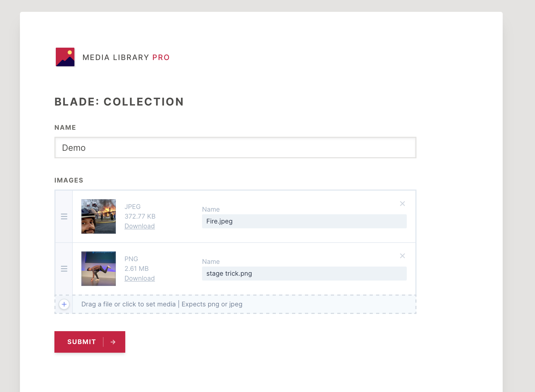Remove stage trick.png with the X icon
The height and width of the screenshot is (392, 535).
402,256
